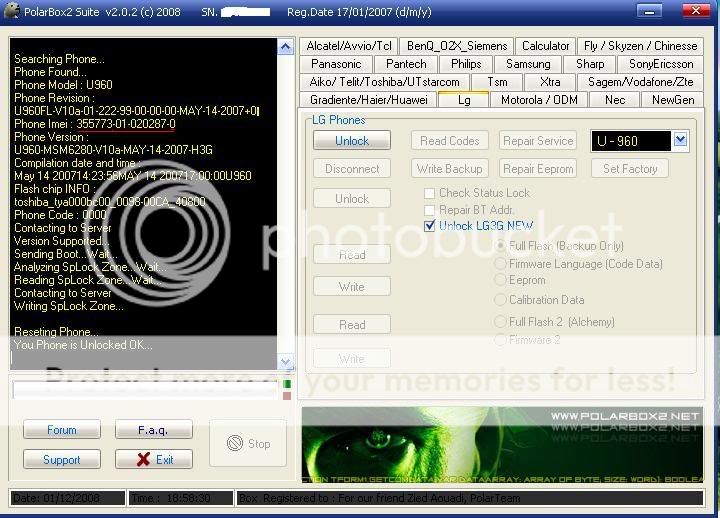
Task: Click the Read Codes button
Action: [x=450, y=141]
